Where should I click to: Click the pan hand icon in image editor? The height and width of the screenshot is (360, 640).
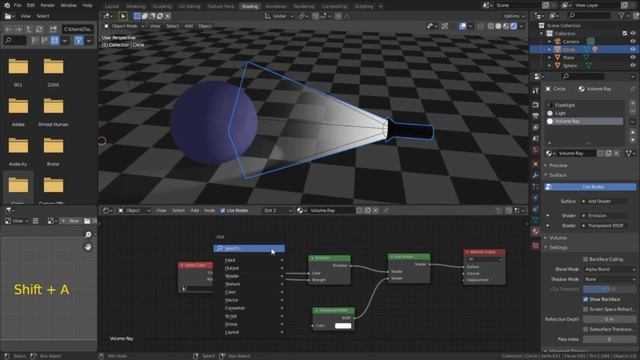(88, 247)
